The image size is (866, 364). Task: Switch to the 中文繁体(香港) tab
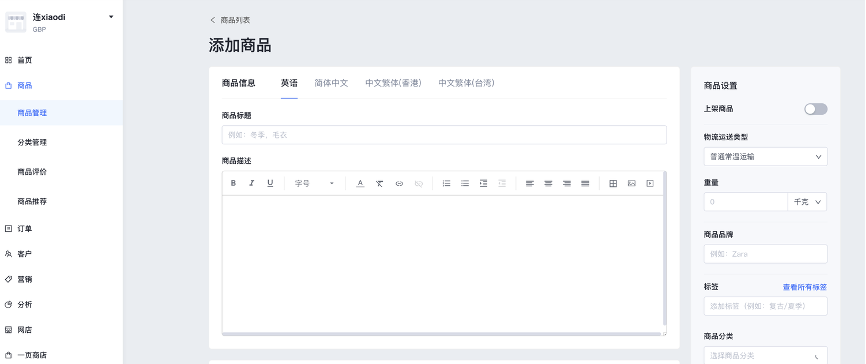coord(393,83)
